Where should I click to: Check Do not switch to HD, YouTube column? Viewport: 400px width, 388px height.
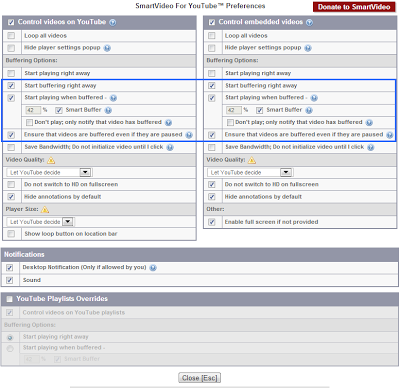pos(11,185)
